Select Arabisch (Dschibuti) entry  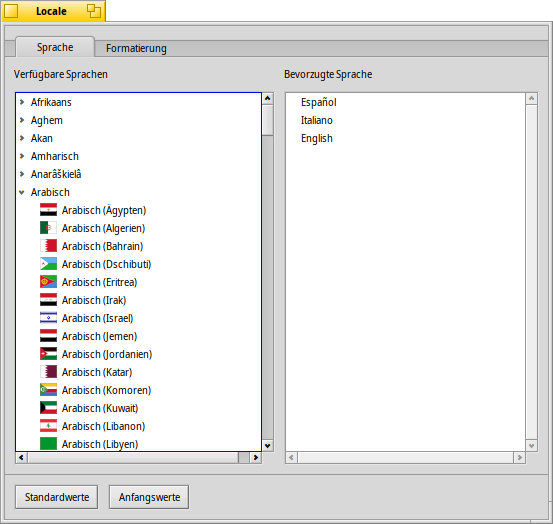(x=139, y=264)
